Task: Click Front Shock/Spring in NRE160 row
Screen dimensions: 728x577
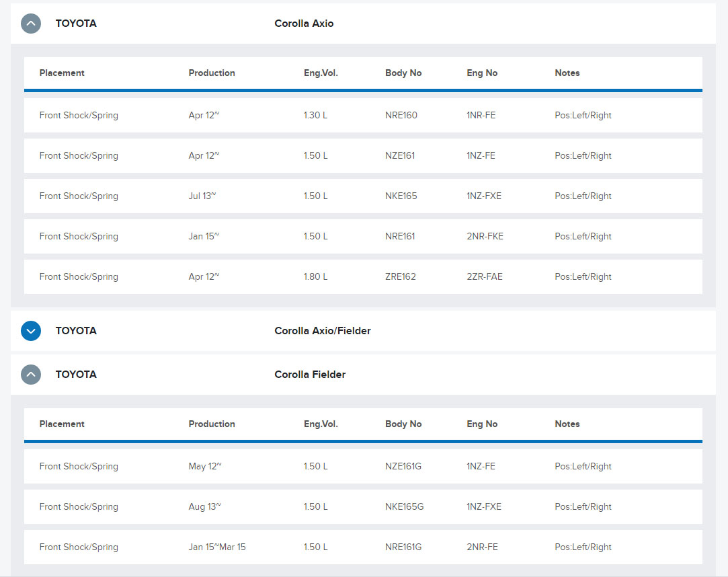Action: click(79, 115)
